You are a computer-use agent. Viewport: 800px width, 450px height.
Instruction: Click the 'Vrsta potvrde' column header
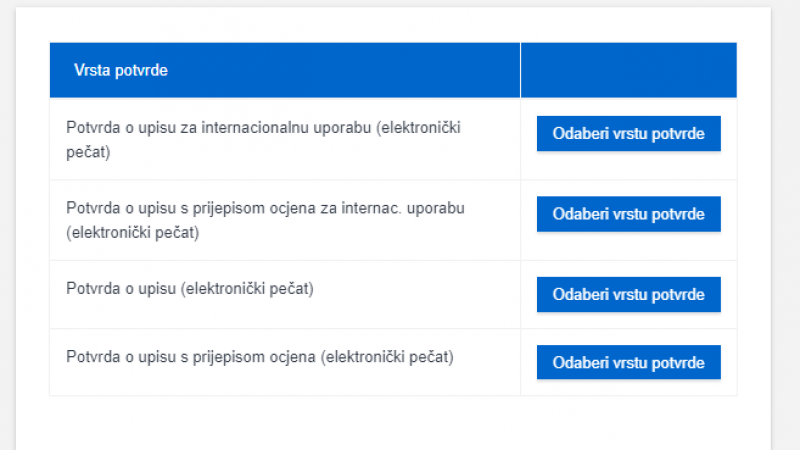coord(120,70)
